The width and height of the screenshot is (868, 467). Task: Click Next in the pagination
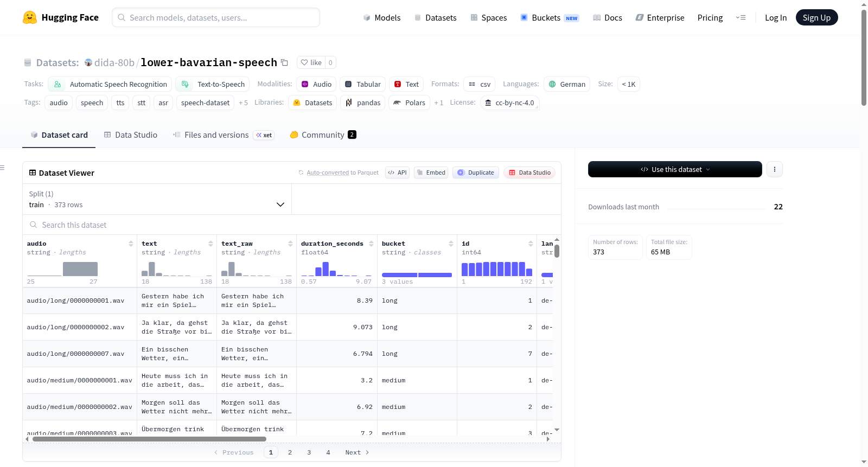click(357, 452)
